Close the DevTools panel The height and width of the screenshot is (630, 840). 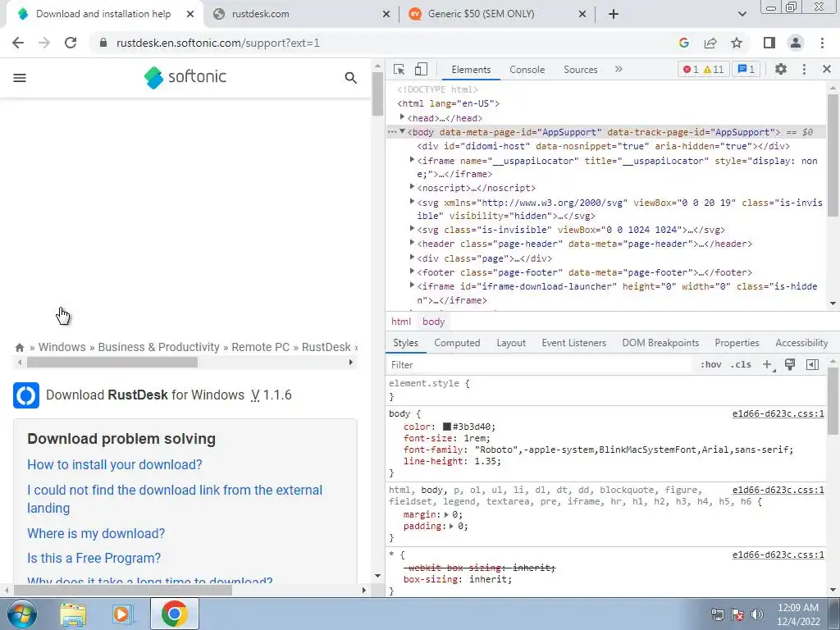(x=826, y=69)
